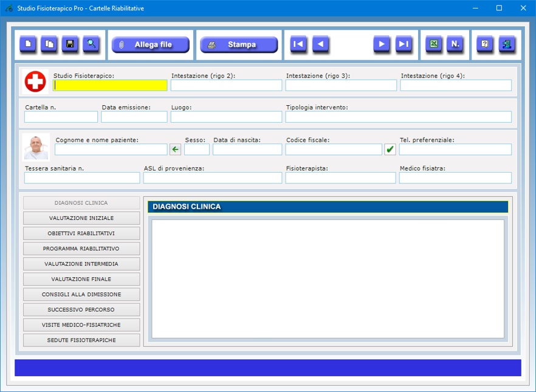
Task: Click the Intestazione (rigo 4) field
Action: click(456, 86)
